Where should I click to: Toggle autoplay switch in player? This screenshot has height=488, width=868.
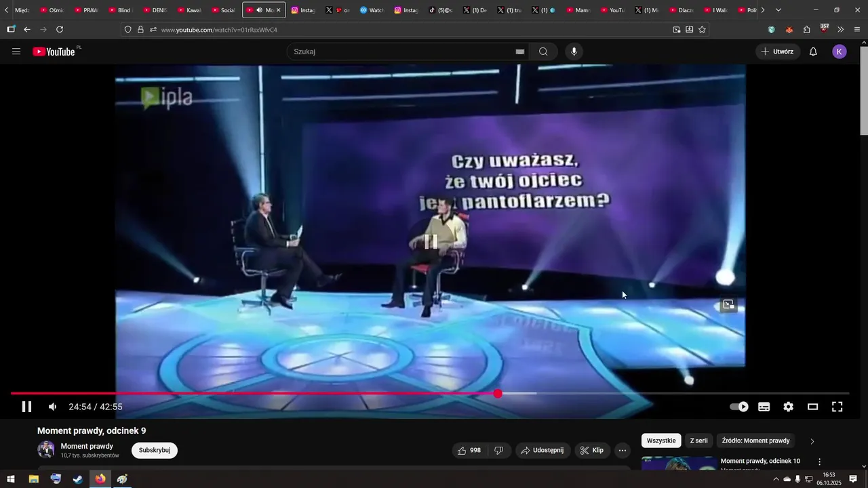click(x=739, y=407)
